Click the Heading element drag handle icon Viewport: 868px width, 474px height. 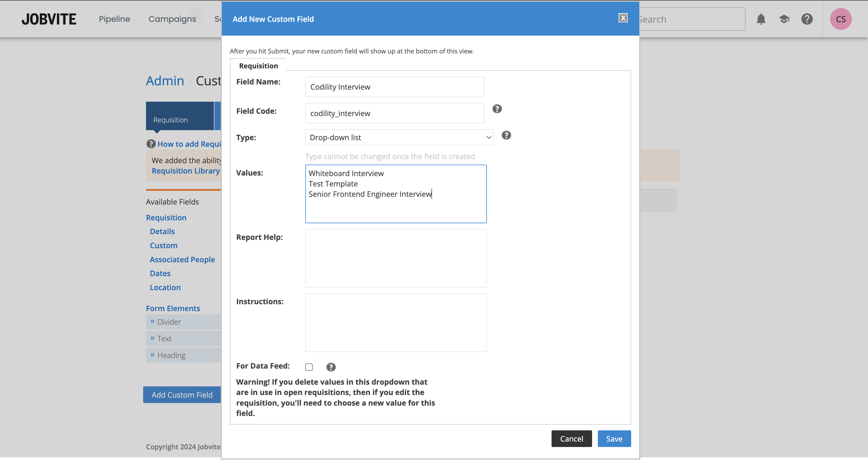click(153, 355)
